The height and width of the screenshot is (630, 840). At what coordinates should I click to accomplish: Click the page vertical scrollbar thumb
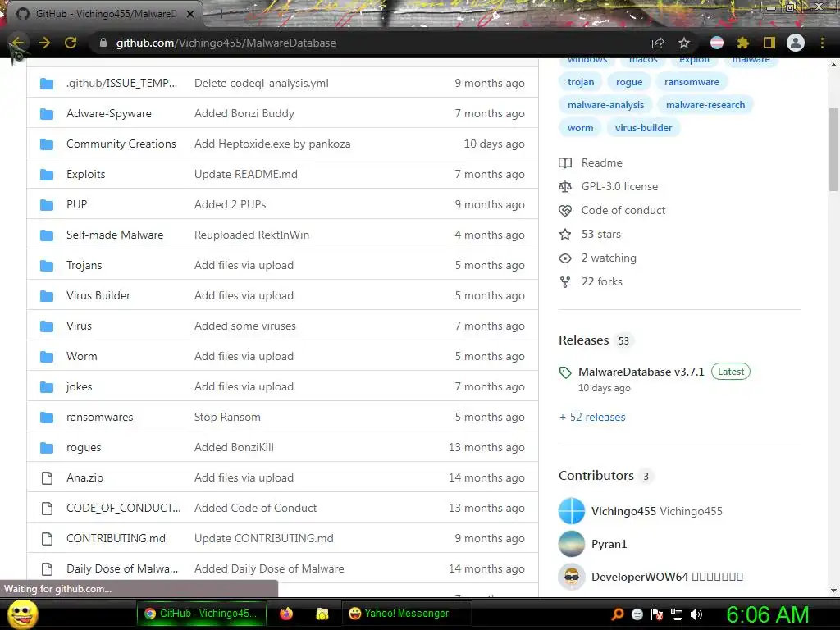click(x=833, y=149)
